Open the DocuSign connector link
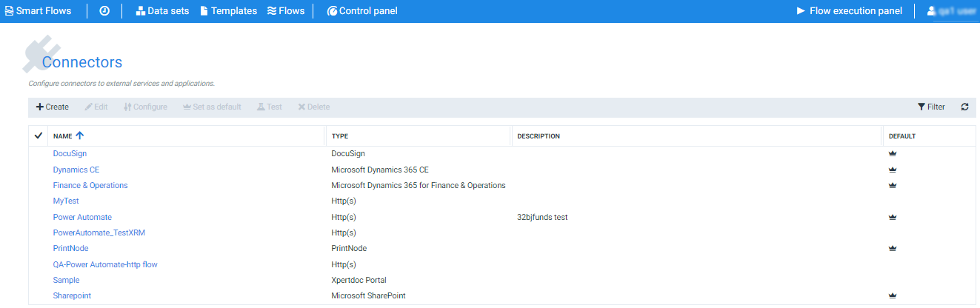 click(x=70, y=154)
